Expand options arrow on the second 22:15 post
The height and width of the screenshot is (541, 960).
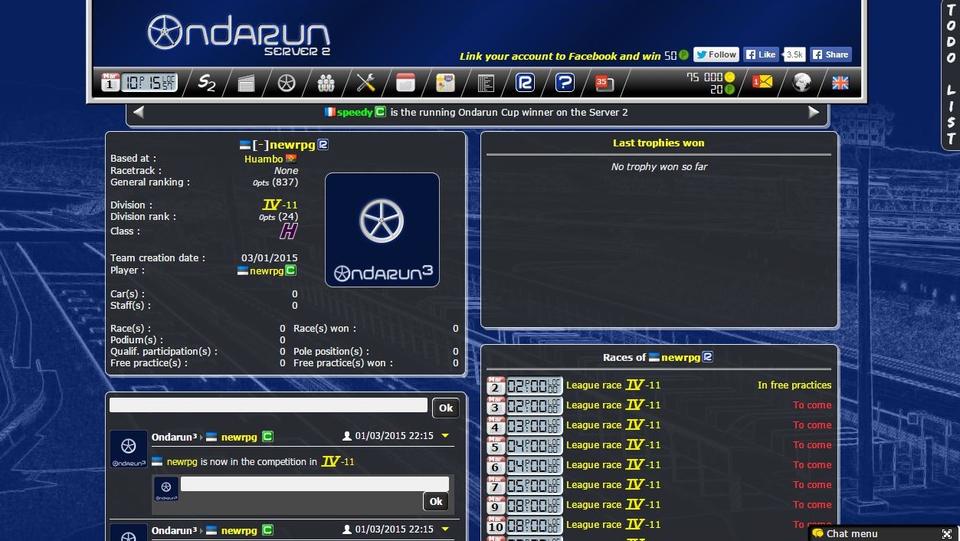point(445,529)
